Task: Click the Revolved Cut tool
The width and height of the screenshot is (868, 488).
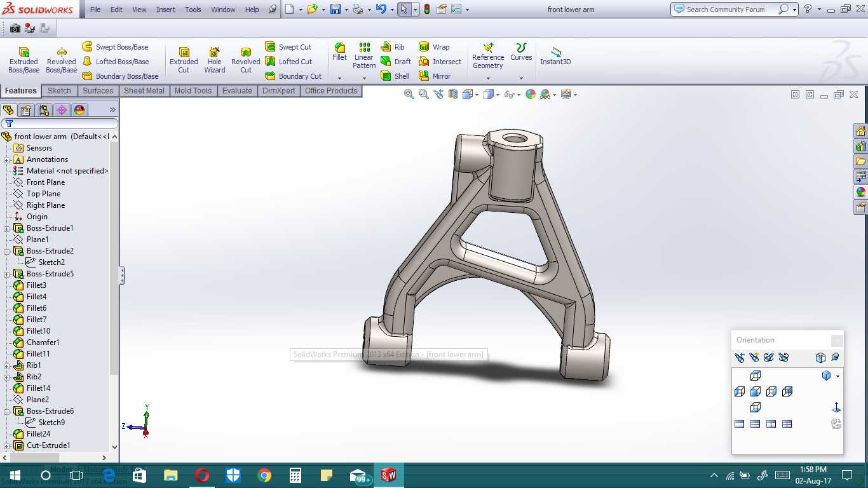Action: point(245,60)
